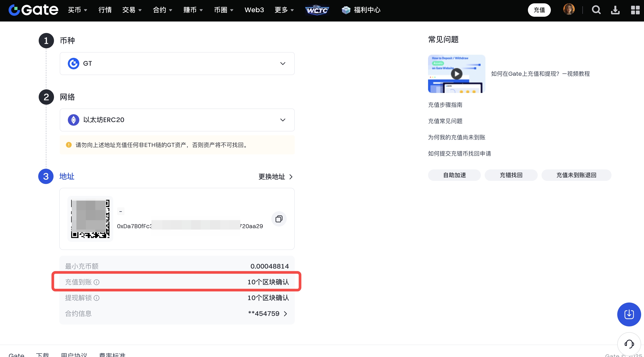This screenshot has width=644, height=357.
Task: Click the blue floating download button
Action: click(629, 314)
